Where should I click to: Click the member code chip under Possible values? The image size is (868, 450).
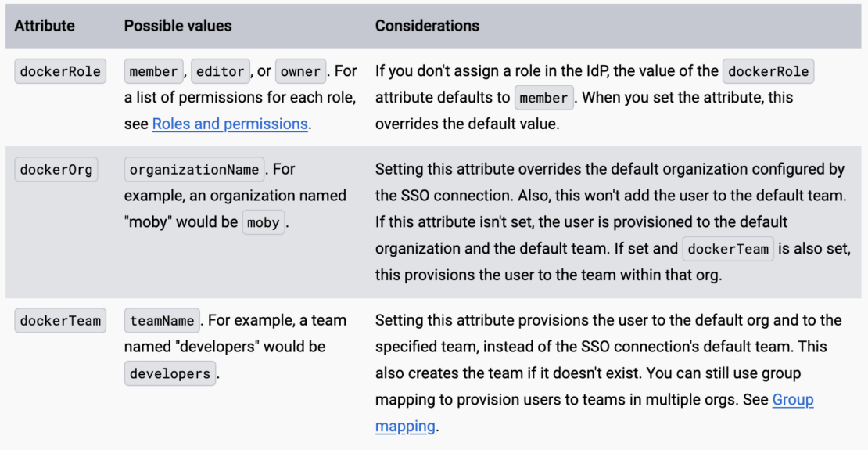tap(153, 71)
